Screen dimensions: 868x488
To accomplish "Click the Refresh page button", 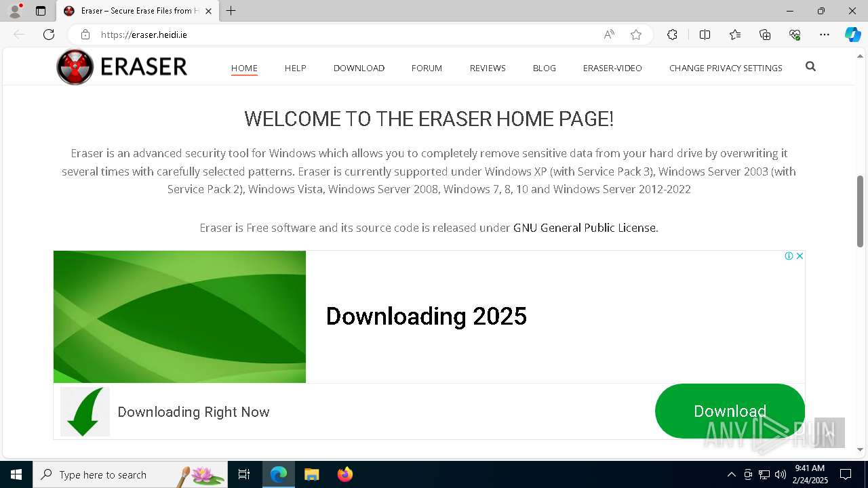I will point(49,35).
